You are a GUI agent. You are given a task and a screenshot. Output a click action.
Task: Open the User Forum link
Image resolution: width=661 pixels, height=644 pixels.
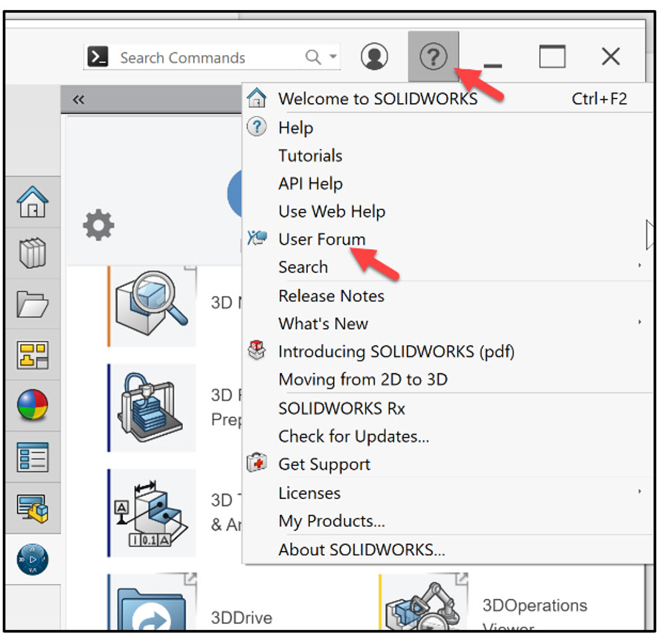[x=322, y=239]
